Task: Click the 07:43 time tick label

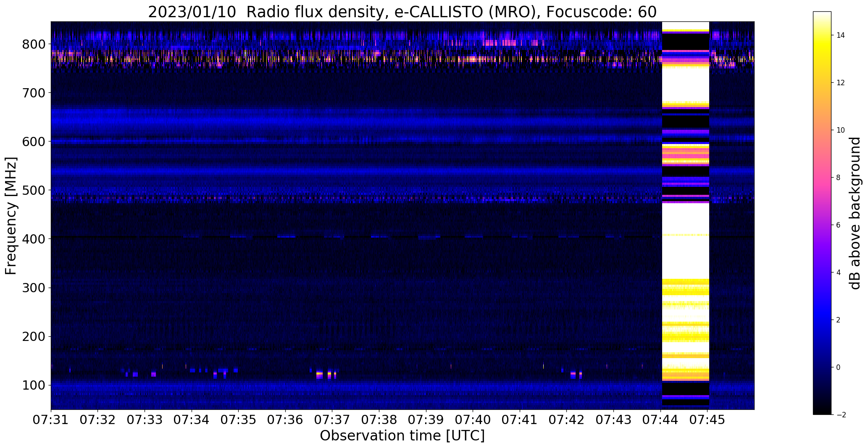Action: coord(614,419)
